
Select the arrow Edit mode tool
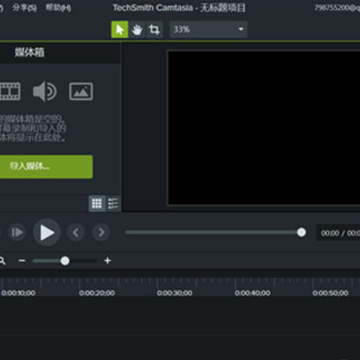pos(119,30)
